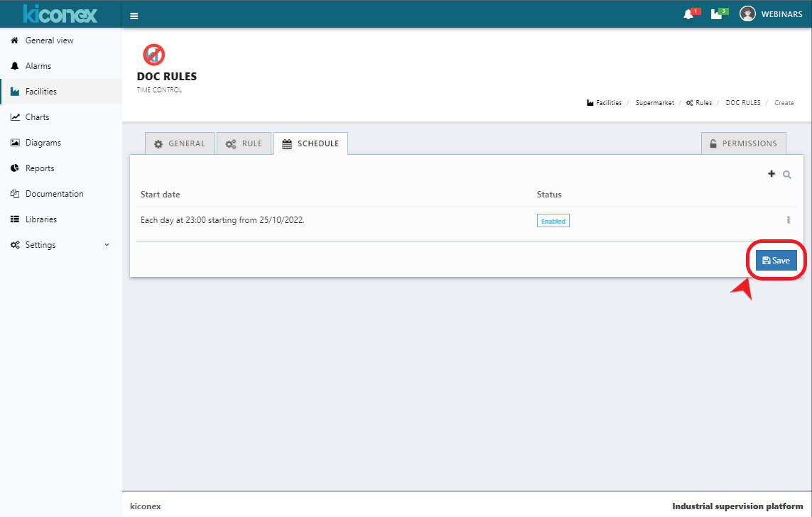Click the hamburger menu icon
The height and width of the screenshot is (517, 812).
[x=134, y=16]
